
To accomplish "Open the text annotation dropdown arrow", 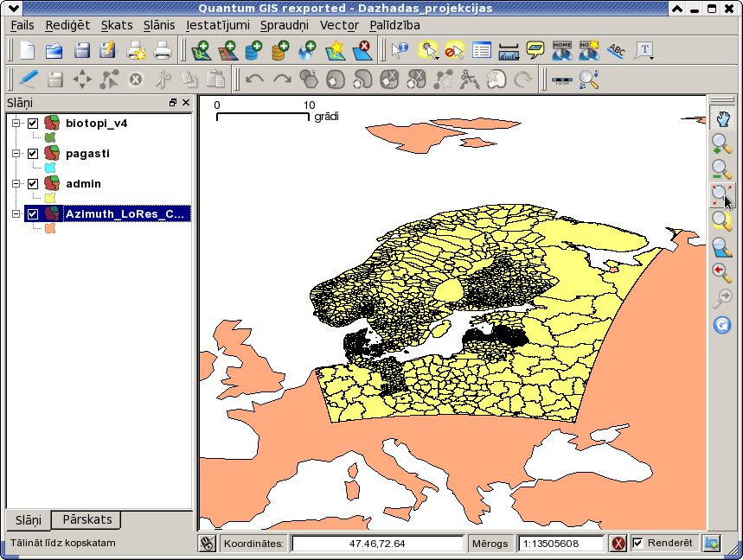I will 652,58.
